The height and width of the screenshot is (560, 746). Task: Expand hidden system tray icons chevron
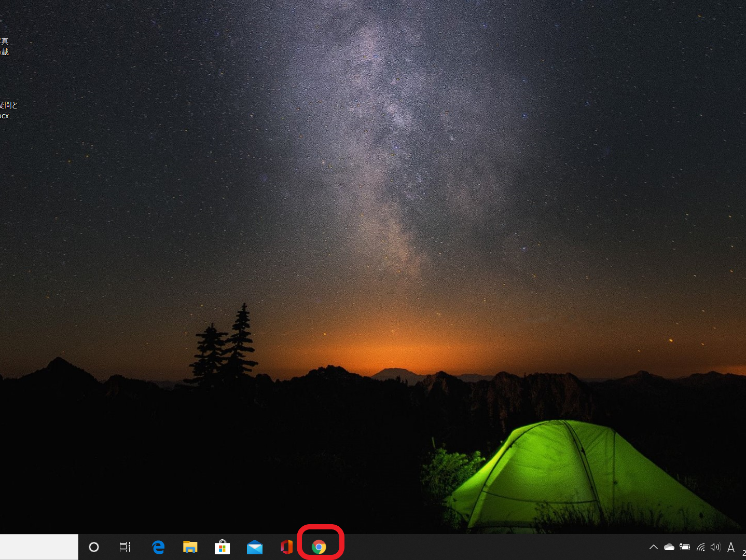[x=654, y=547]
